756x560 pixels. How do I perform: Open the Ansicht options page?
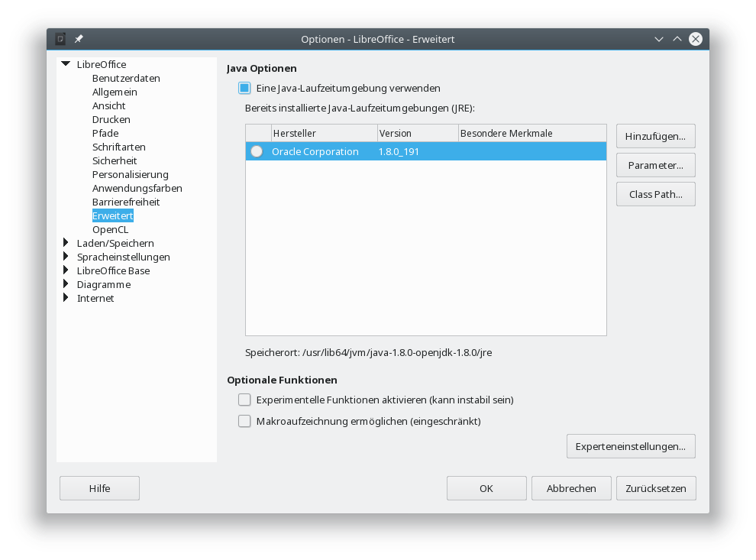pyautogui.click(x=109, y=105)
